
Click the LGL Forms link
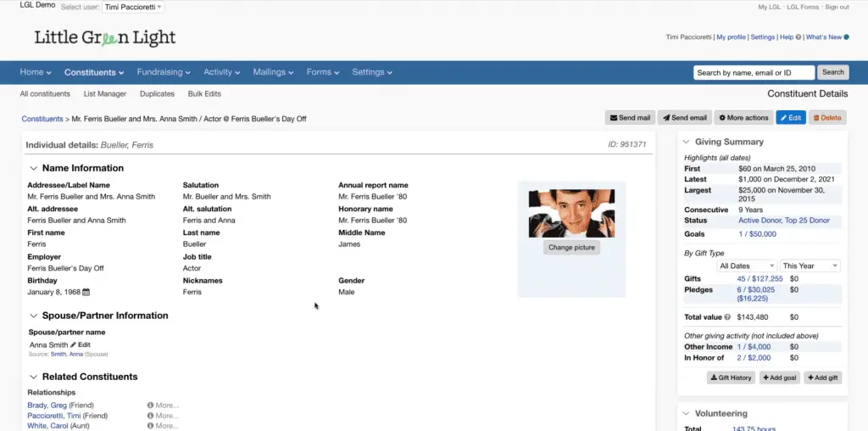[x=803, y=7]
